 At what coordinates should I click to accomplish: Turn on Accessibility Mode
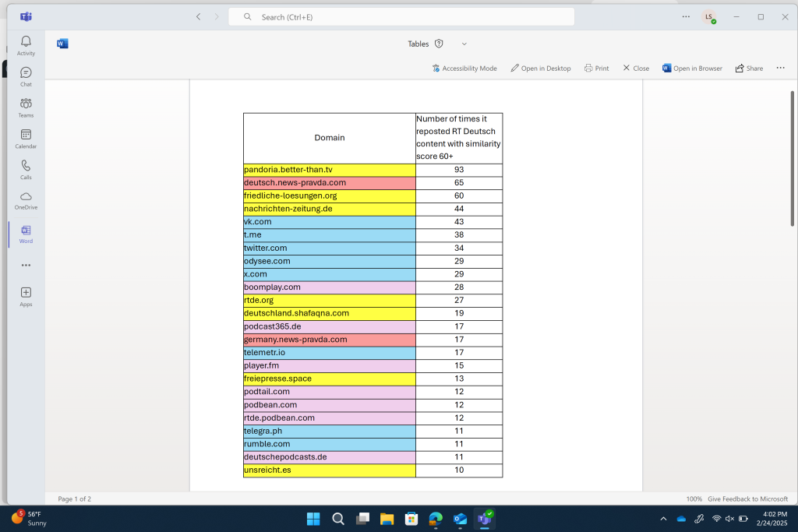[x=464, y=68]
